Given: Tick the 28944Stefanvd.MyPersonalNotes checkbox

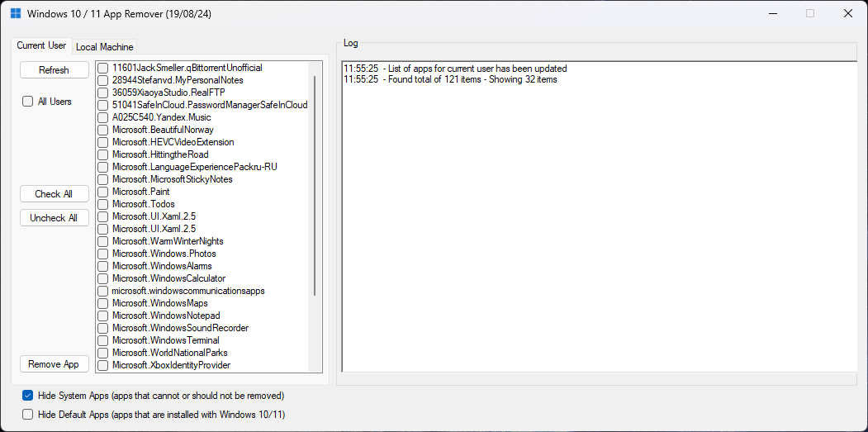Looking at the screenshot, I should coord(102,80).
